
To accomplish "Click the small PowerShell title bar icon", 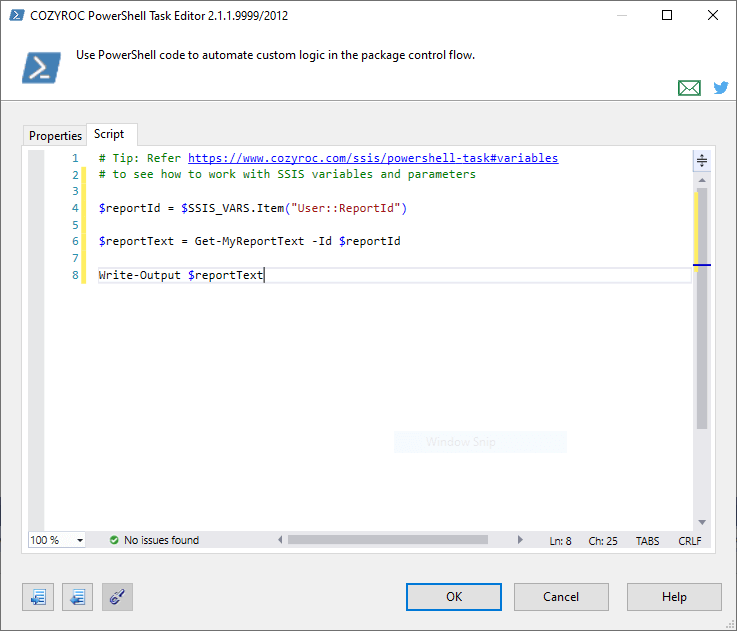I will (16, 15).
